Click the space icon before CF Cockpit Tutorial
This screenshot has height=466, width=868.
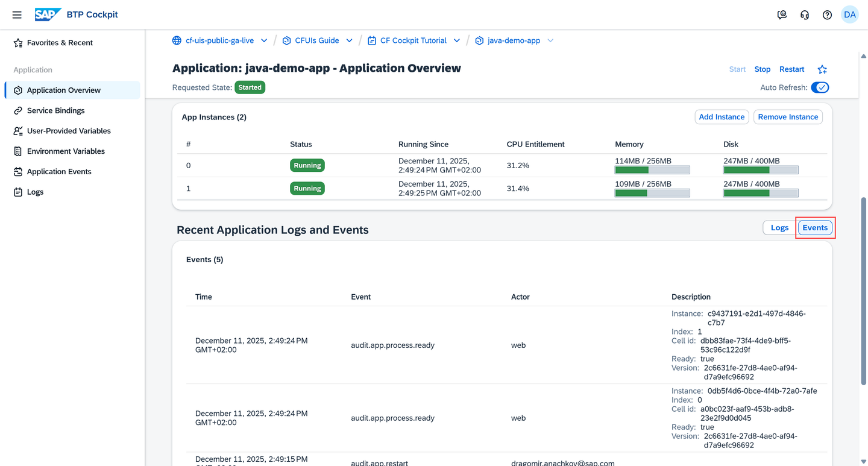[x=372, y=40]
